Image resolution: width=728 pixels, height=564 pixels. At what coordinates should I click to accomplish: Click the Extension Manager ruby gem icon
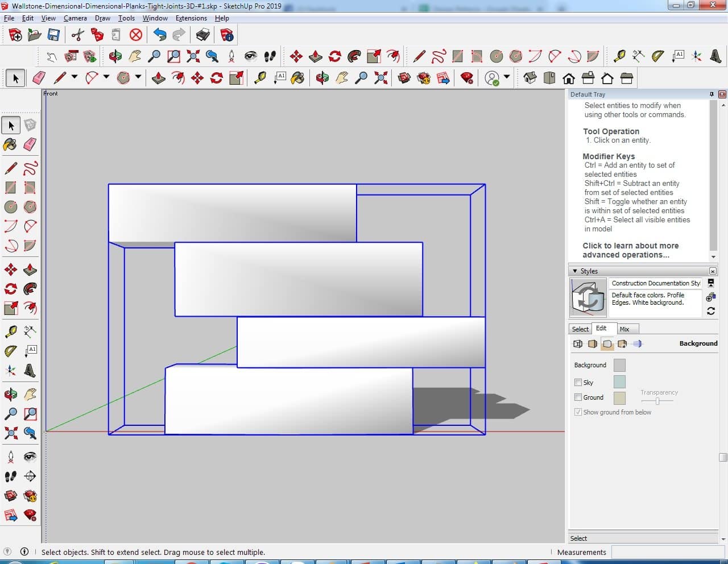click(x=467, y=78)
